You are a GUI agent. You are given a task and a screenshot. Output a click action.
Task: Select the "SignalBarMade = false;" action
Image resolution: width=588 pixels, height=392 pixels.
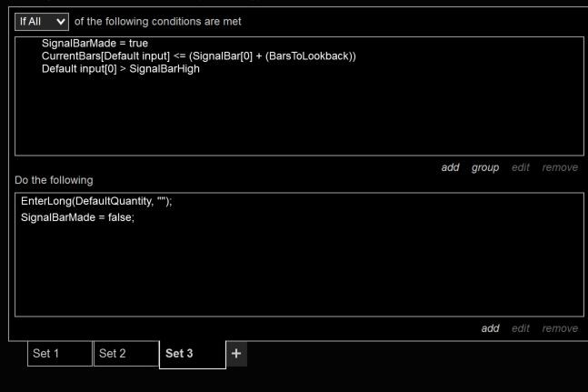click(x=77, y=217)
